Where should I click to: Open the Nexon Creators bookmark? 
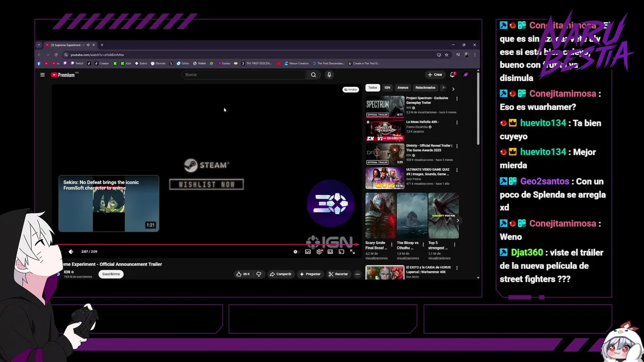coord(297,63)
